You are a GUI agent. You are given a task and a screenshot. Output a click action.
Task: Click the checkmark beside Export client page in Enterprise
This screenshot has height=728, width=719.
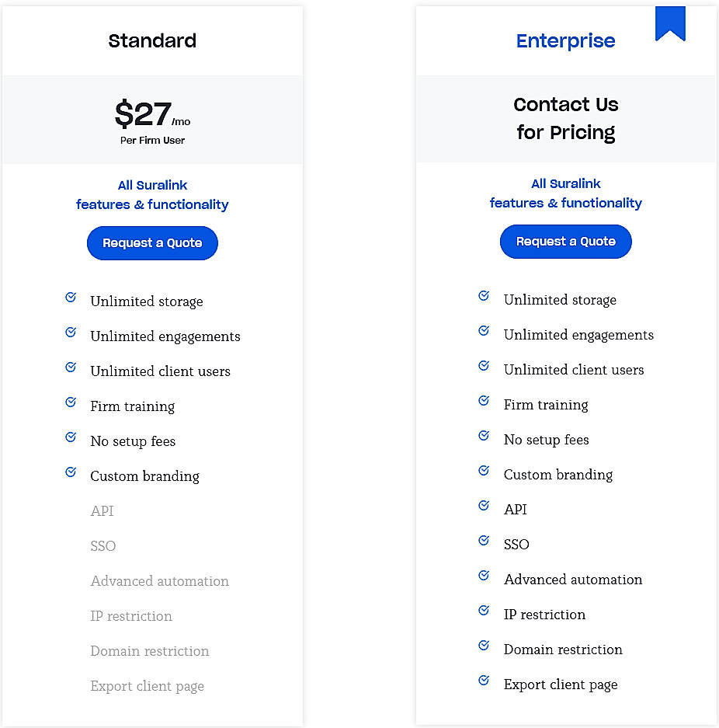pyautogui.click(x=484, y=680)
